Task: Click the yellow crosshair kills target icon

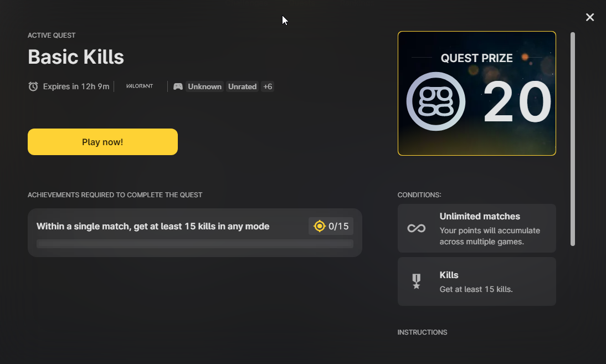Action: click(319, 226)
